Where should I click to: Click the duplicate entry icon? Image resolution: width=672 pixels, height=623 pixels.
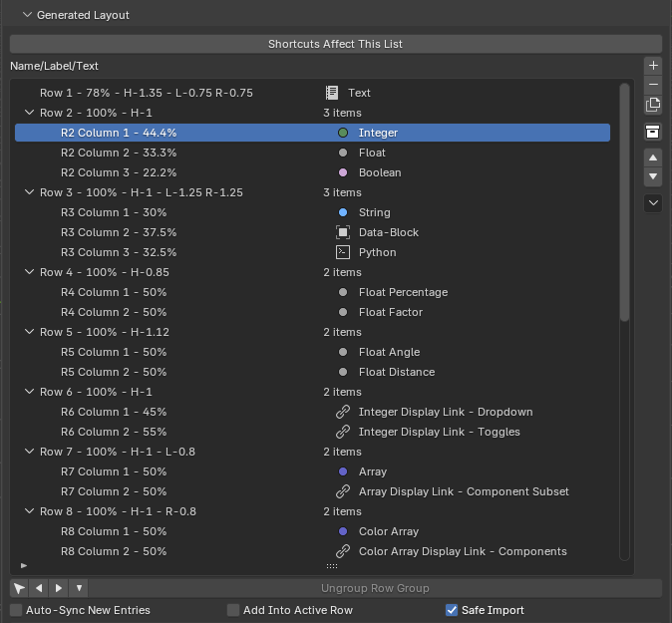coord(653,105)
